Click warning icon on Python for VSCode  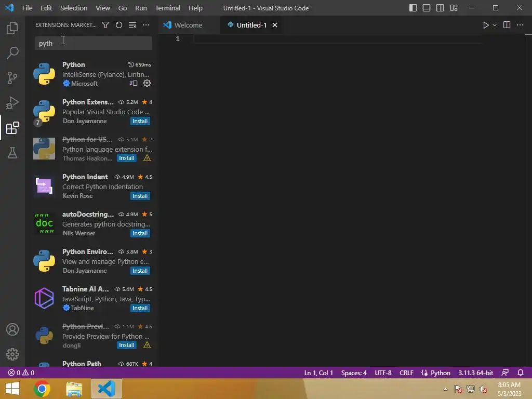pos(147,158)
